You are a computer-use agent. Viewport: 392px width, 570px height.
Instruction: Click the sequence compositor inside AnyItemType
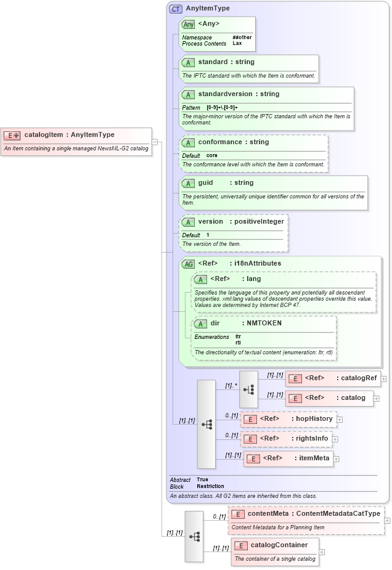(206, 424)
